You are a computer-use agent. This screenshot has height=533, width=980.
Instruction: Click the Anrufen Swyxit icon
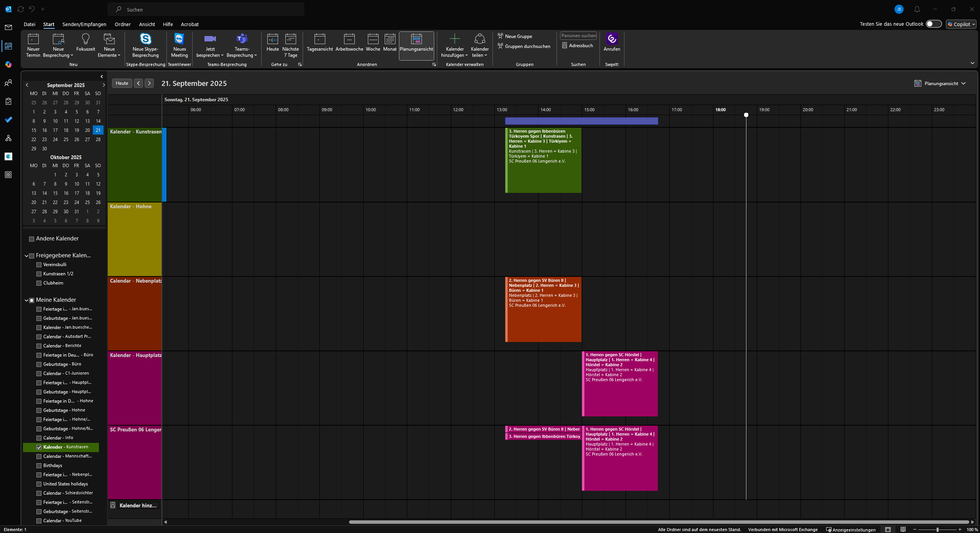click(611, 39)
